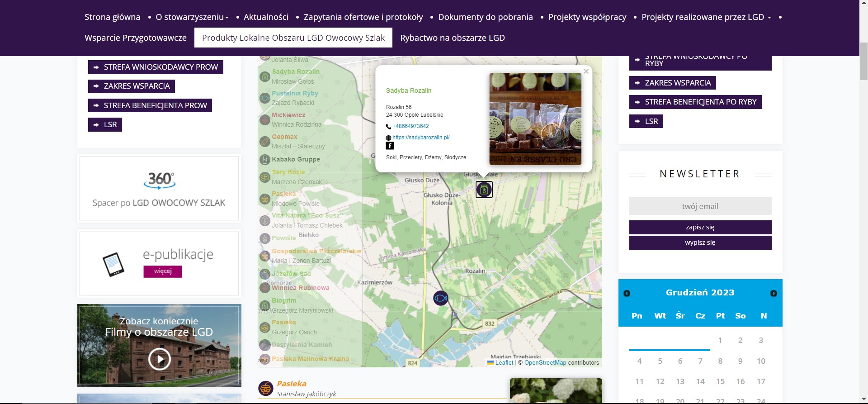
Task: Open the Facebook icon in the popup
Action: [390, 146]
